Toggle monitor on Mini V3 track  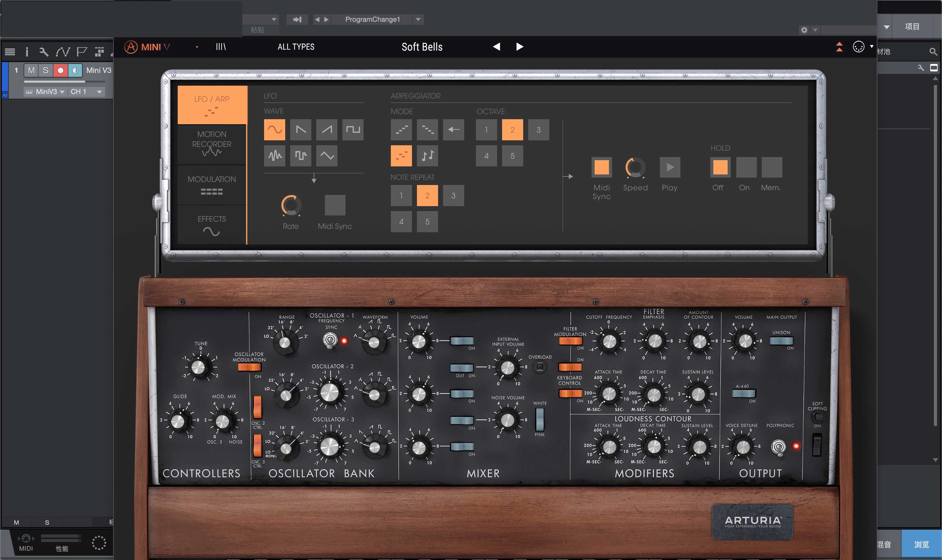click(x=75, y=70)
